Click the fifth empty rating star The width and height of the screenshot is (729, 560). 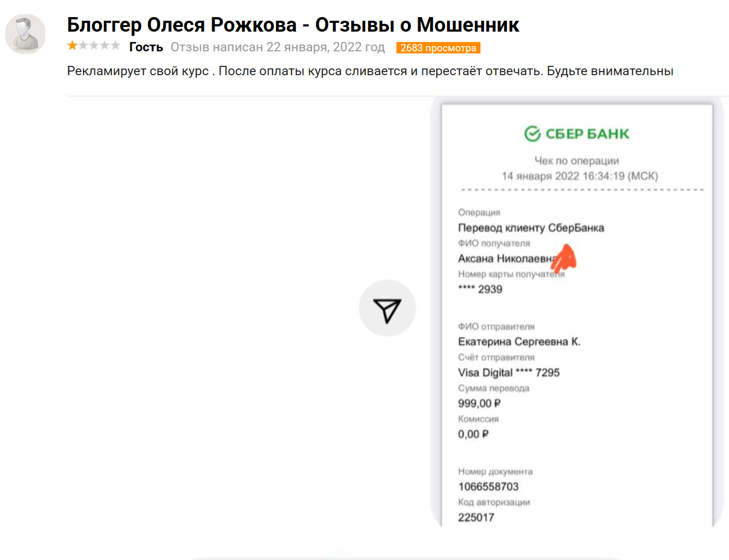[115, 46]
